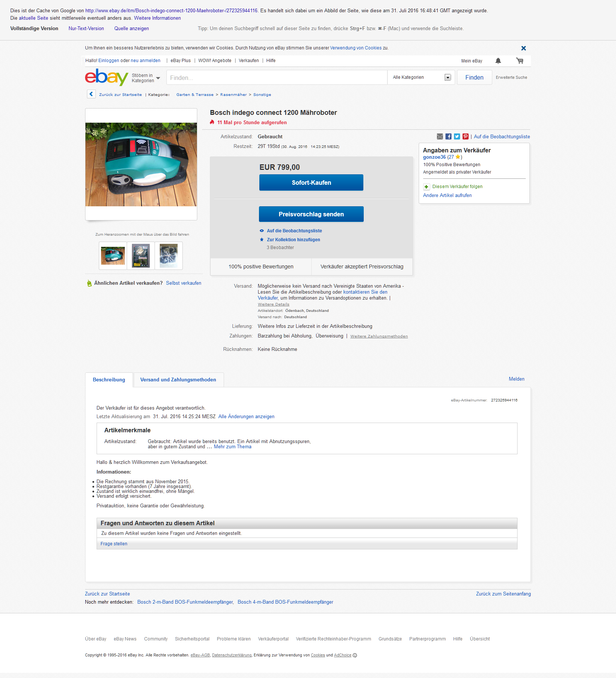Pin listing with Pinterest icon
Image resolution: width=616 pixels, height=678 pixels.
pyautogui.click(x=466, y=136)
